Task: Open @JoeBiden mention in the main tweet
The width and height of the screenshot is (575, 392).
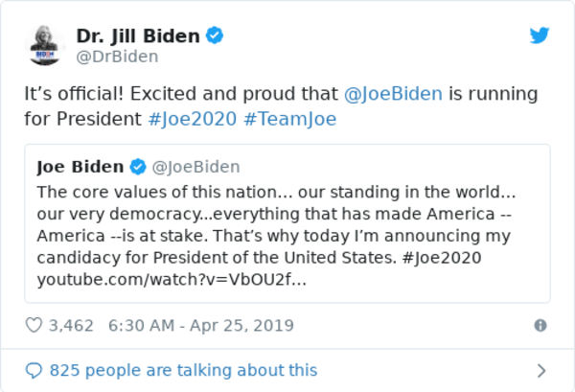Action: (x=393, y=95)
